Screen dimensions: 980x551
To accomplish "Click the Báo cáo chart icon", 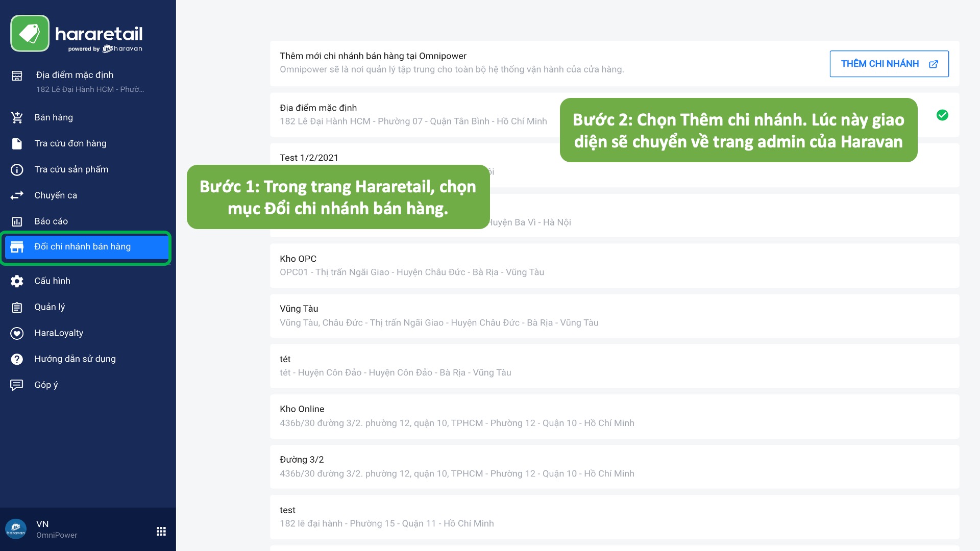I will coord(17,221).
